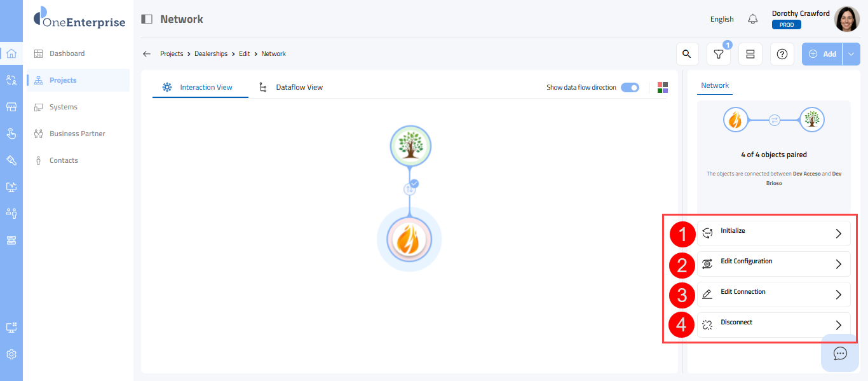Open the chat bubble widget
Screen dimensions: 868x381
[840, 353]
